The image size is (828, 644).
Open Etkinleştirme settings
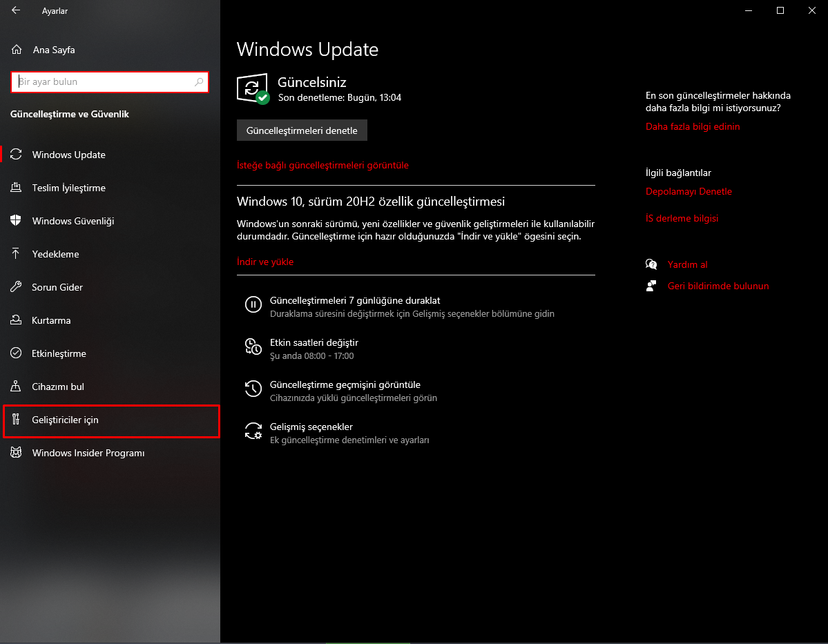[110, 353]
